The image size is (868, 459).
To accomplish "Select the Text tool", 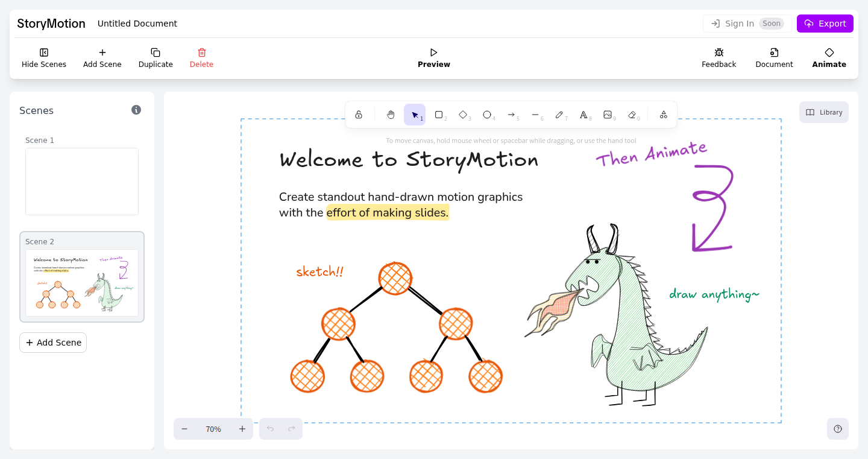I will click(x=583, y=115).
